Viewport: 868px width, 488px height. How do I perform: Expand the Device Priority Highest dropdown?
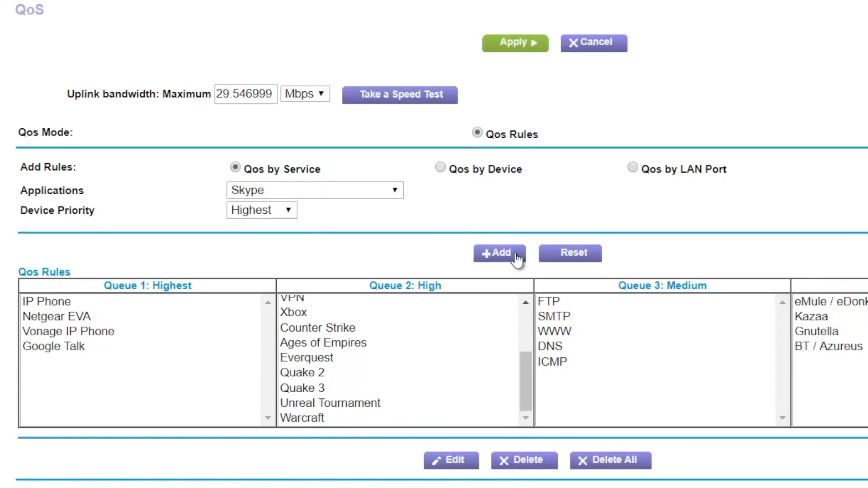click(x=261, y=210)
